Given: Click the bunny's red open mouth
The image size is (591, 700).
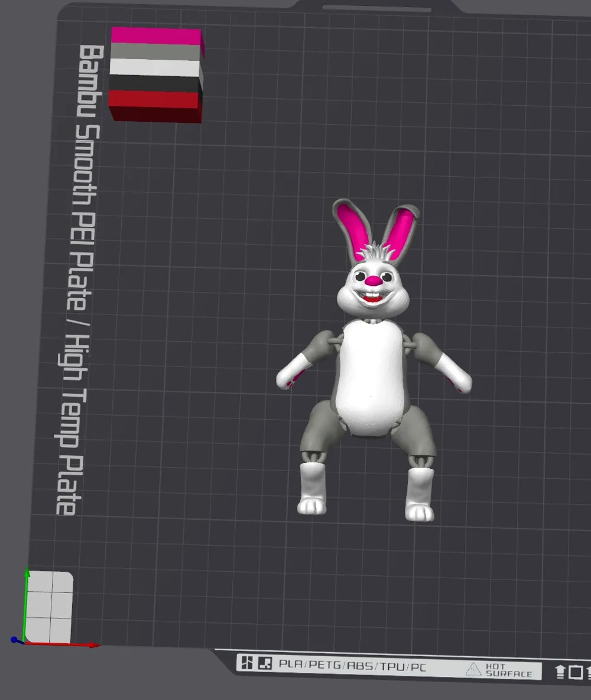Looking at the screenshot, I should coord(373,298).
